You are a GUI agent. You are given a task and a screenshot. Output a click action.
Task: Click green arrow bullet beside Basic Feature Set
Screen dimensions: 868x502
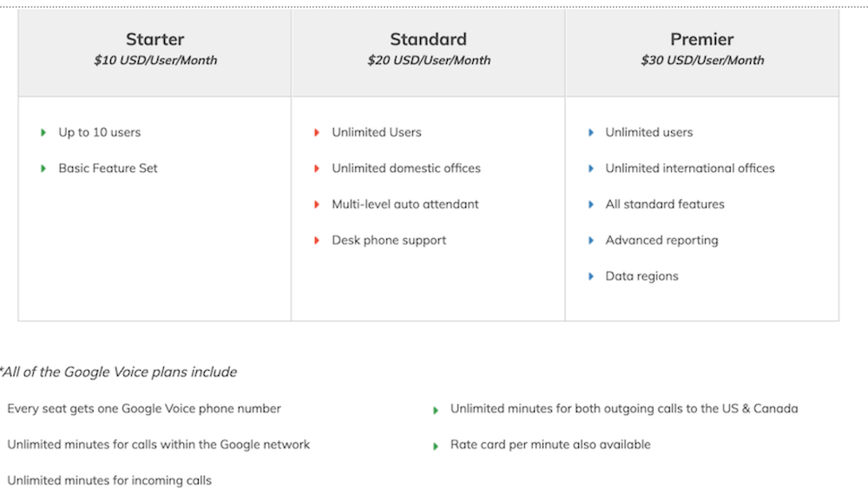[43, 168]
